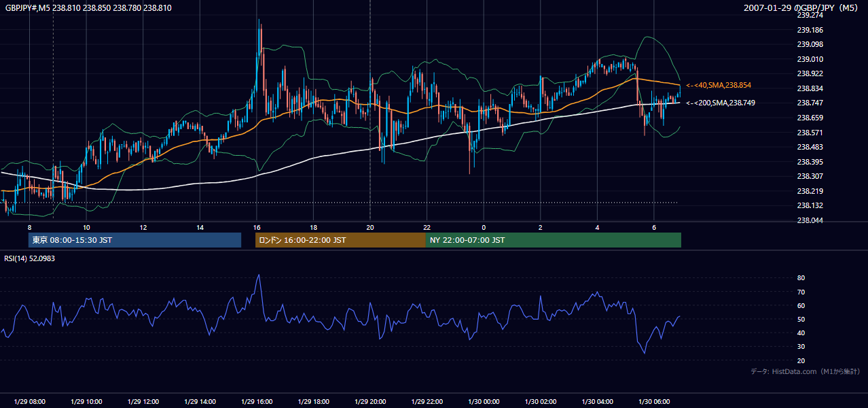Screen dimensions: 868x408
Task: Click price axis value 238.571
Action: [810, 133]
